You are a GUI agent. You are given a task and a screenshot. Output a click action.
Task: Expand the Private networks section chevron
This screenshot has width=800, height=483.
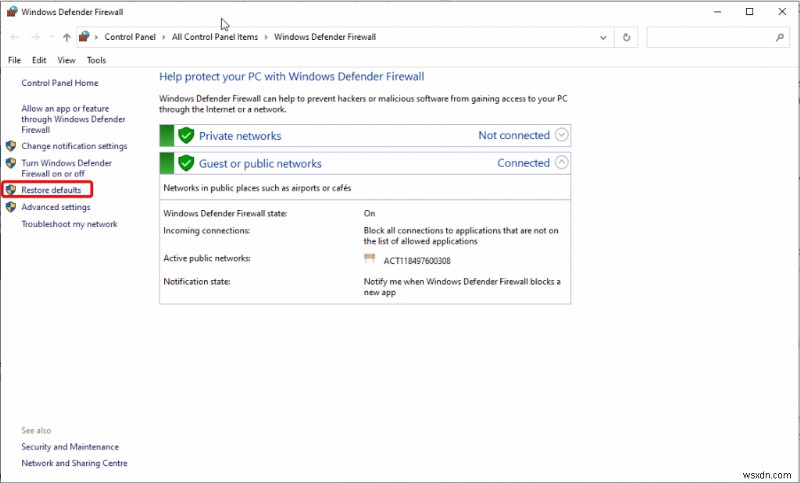pyautogui.click(x=561, y=135)
